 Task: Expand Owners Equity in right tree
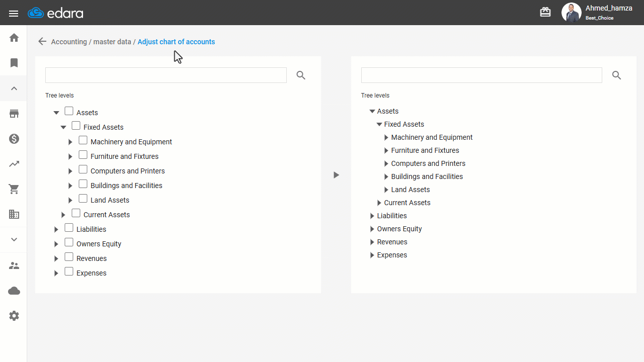(372, 229)
